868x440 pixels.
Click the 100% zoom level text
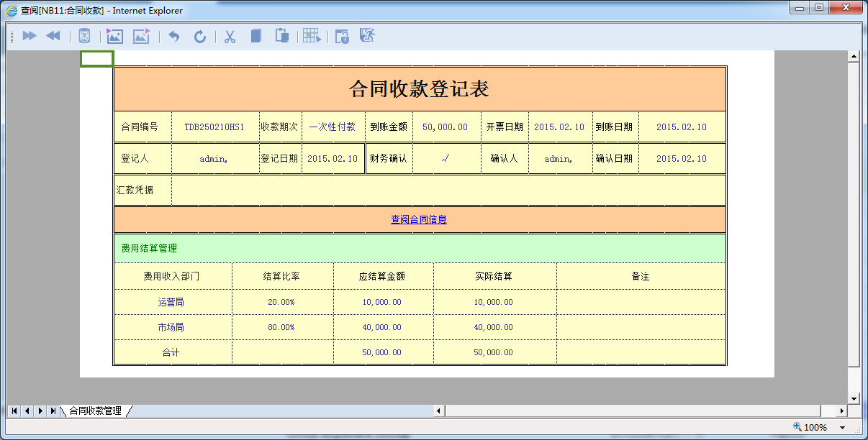click(815, 428)
